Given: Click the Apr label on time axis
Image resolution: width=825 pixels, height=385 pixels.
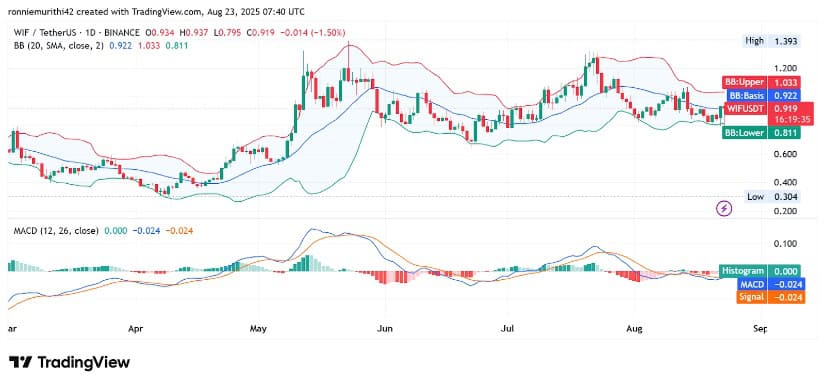Looking at the screenshot, I should coord(136,329).
